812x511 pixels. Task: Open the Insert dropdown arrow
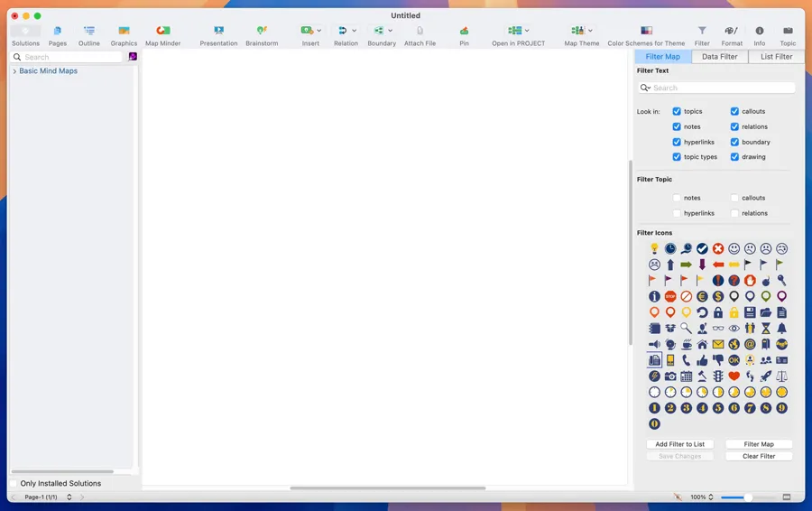(319, 31)
